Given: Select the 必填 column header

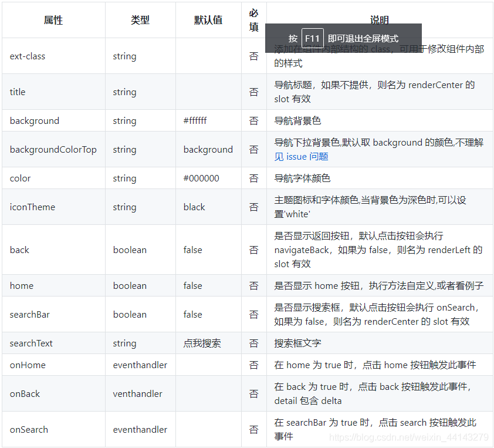Looking at the screenshot, I should click(253, 20).
